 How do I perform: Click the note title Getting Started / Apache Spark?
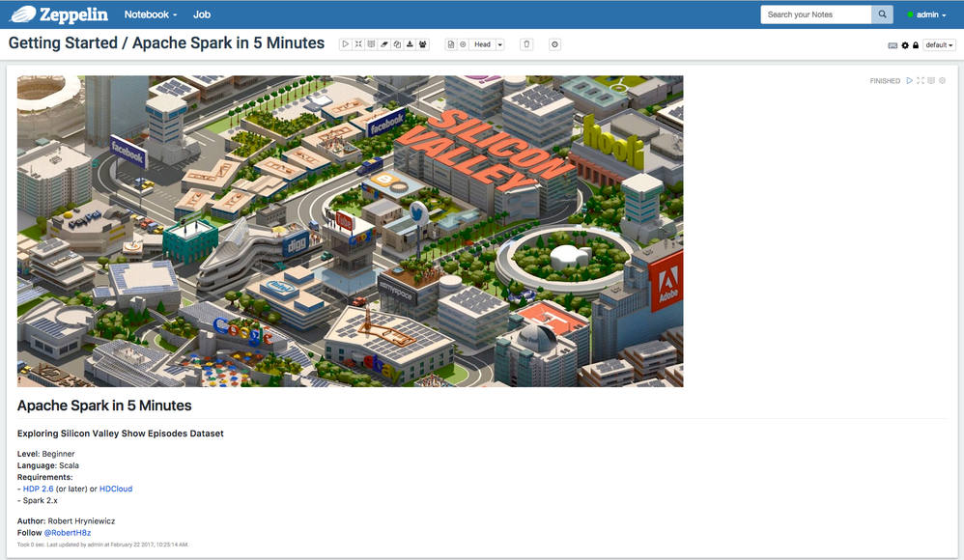click(x=166, y=43)
